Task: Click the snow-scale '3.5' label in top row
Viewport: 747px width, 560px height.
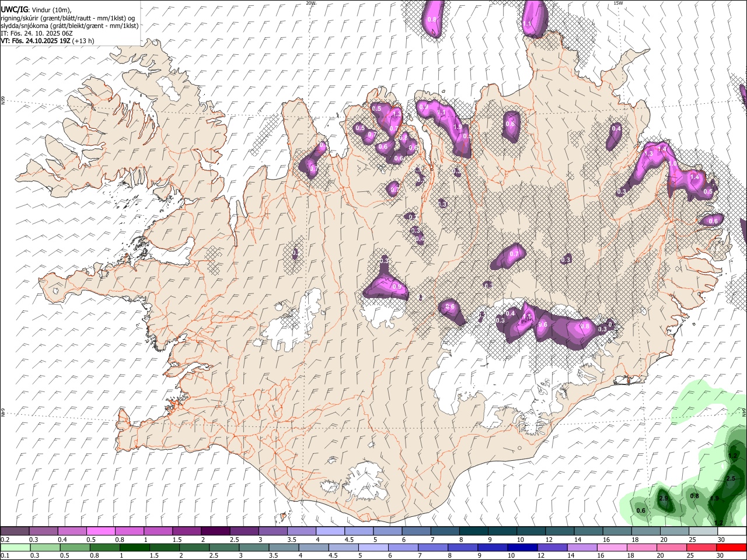Action: tap(292, 540)
